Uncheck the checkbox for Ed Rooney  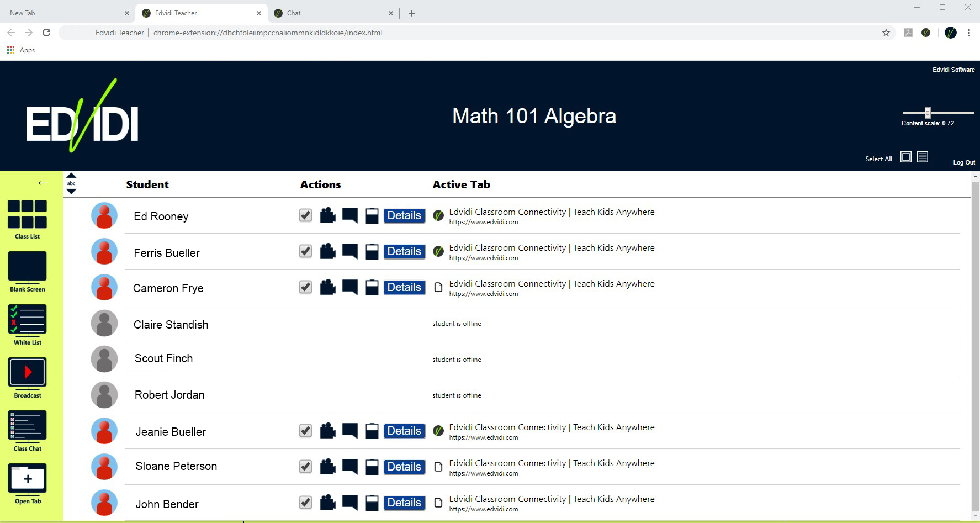click(x=305, y=215)
